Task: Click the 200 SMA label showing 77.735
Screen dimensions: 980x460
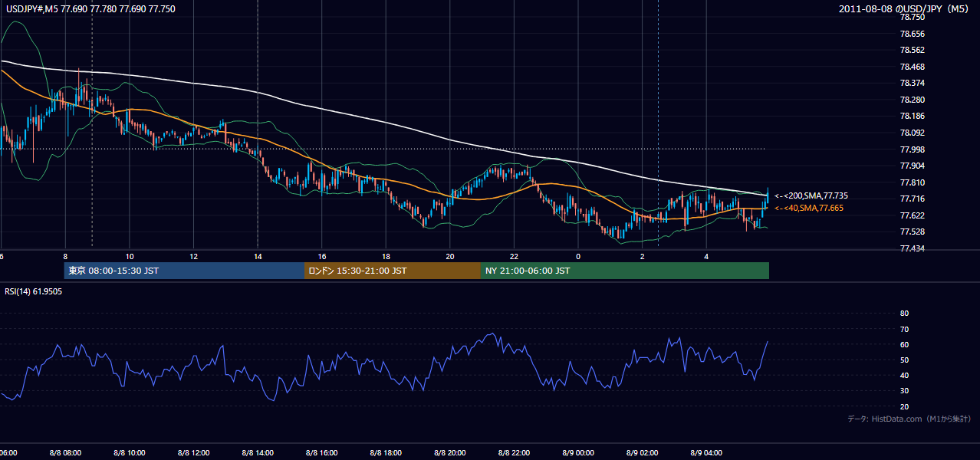Action: [x=811, y=196]
